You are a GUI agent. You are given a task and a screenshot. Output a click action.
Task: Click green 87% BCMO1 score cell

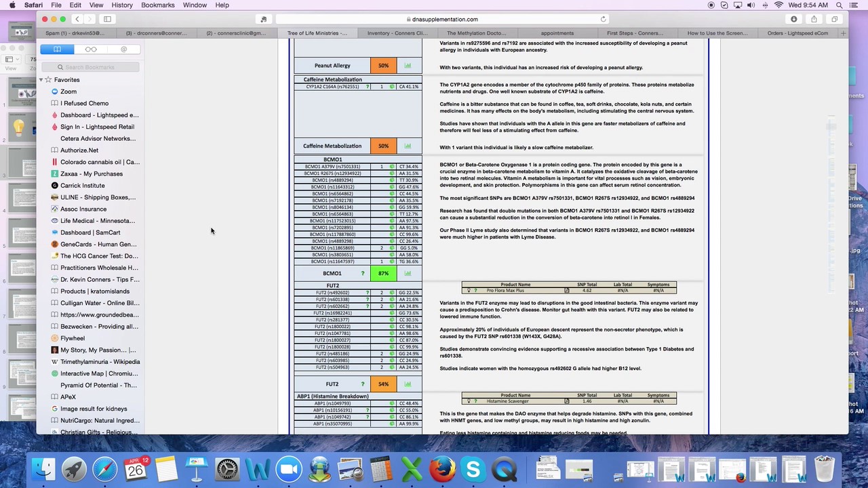tap(383, 273)
